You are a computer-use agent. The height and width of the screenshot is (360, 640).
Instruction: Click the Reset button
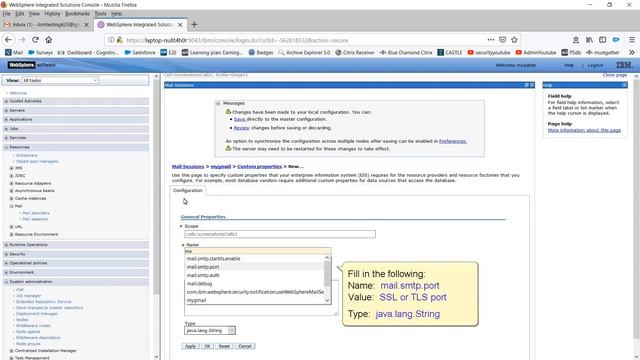tap(224, 346)
